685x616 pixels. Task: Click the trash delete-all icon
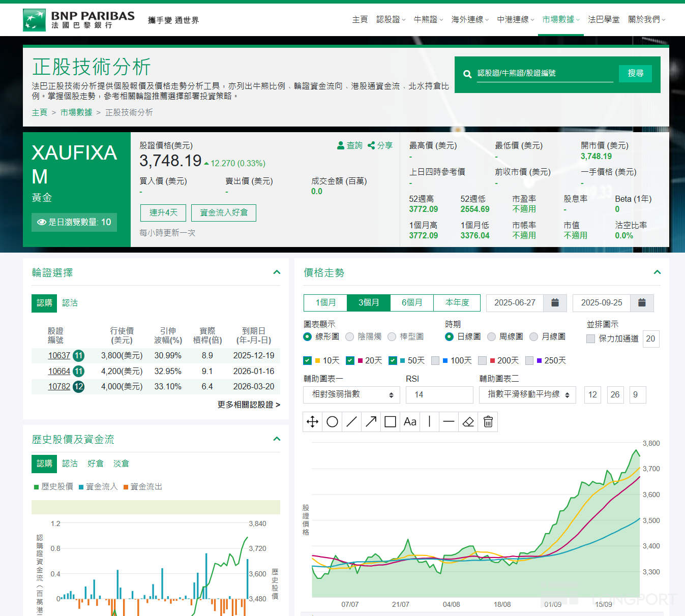[x=488, y=422]
